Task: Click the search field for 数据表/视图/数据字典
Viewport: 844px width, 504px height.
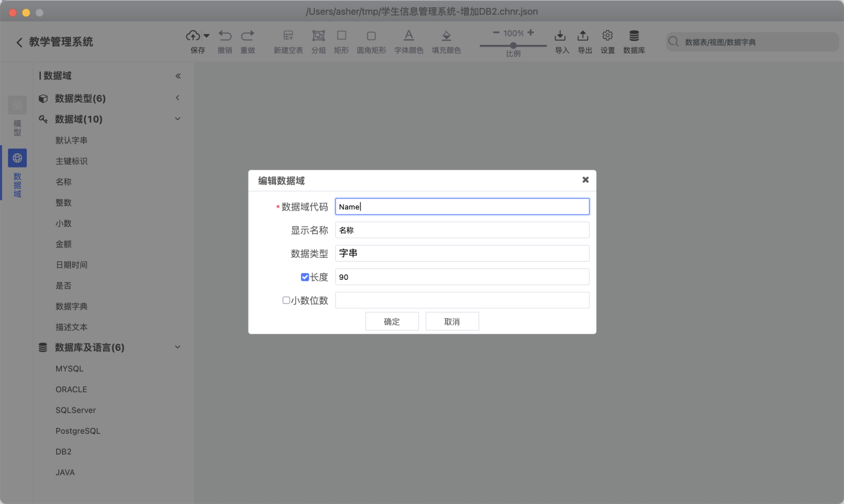Action: (x=753, y=42)
